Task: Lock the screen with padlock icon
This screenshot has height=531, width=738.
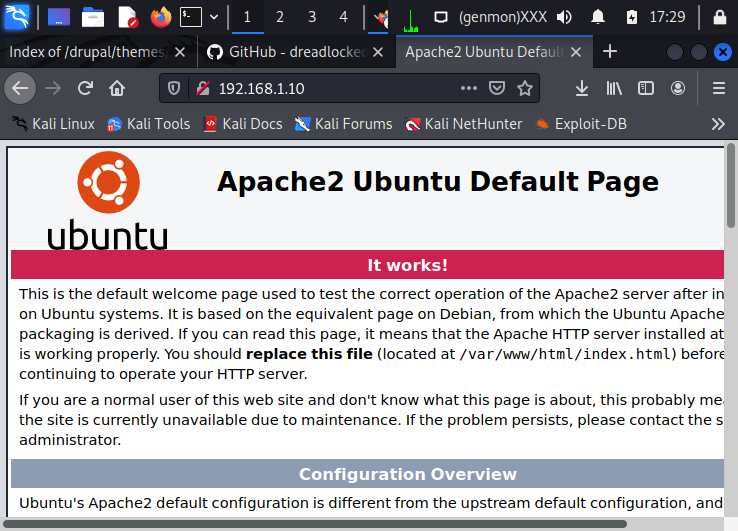Action: (719, 17)
